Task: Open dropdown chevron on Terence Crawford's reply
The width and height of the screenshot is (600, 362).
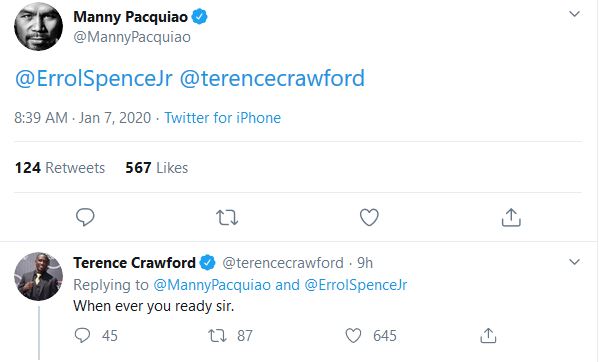Action: pyautogui.click(x=574, y=262)
